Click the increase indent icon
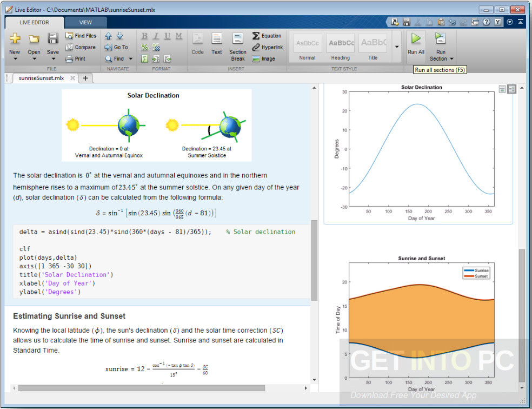532x409 pixels. [x=156, y=59]
